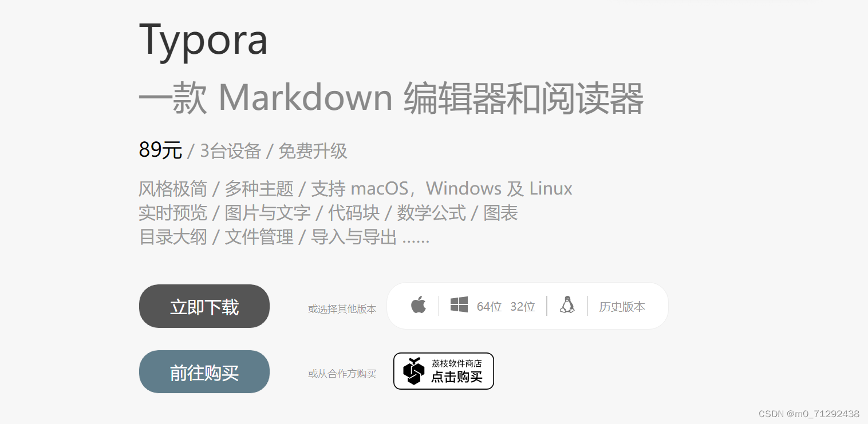
Task: Open the 历史版本 link
Action: [622, 307]
